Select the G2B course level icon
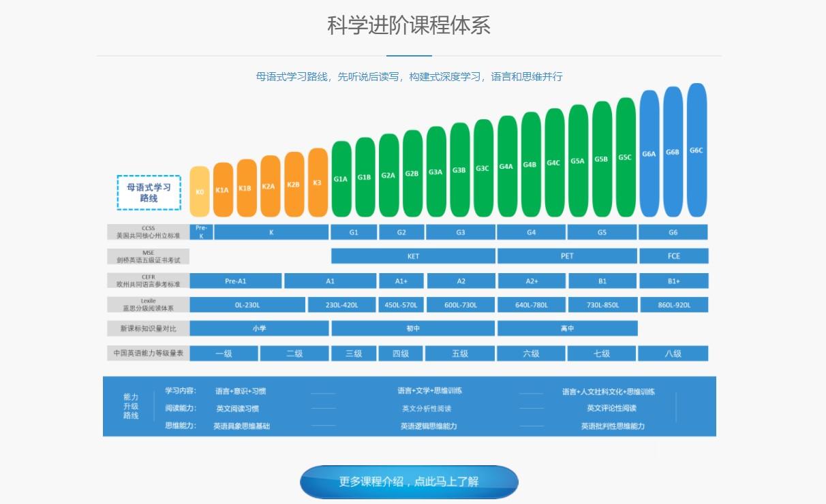Screen dimensions: 826x504 click(x=411, y=174)
